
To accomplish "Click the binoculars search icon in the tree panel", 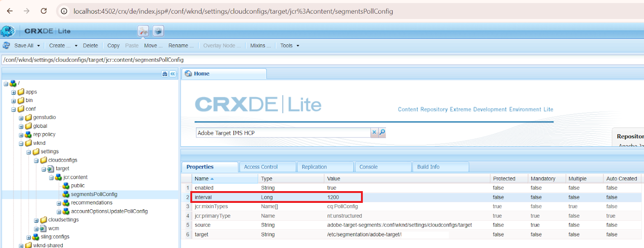I will (165, 74).
